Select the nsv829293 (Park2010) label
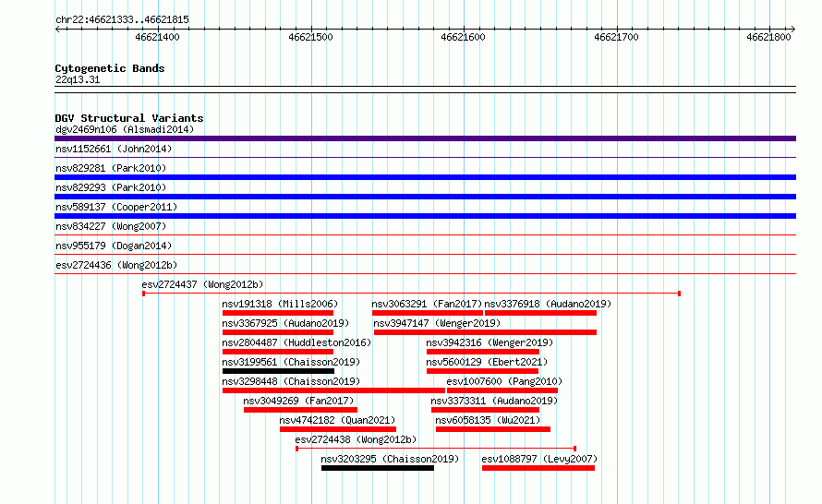 coord(111,187)
